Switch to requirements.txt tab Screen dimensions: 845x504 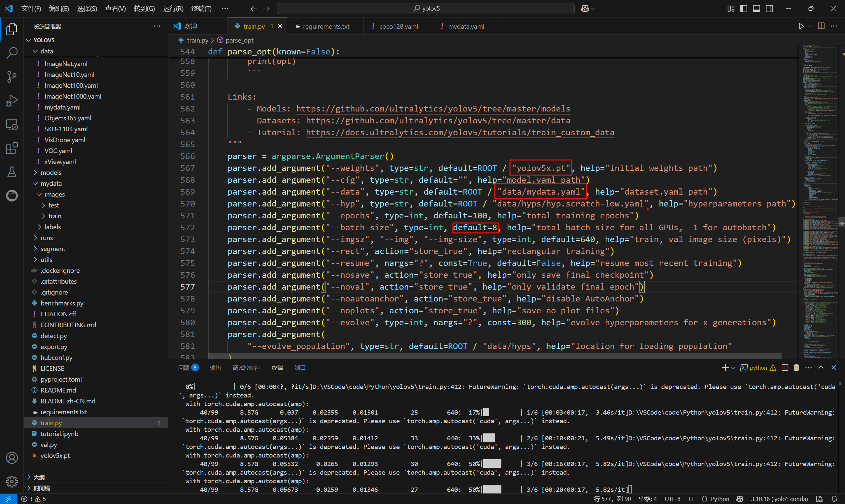point(325,26)
